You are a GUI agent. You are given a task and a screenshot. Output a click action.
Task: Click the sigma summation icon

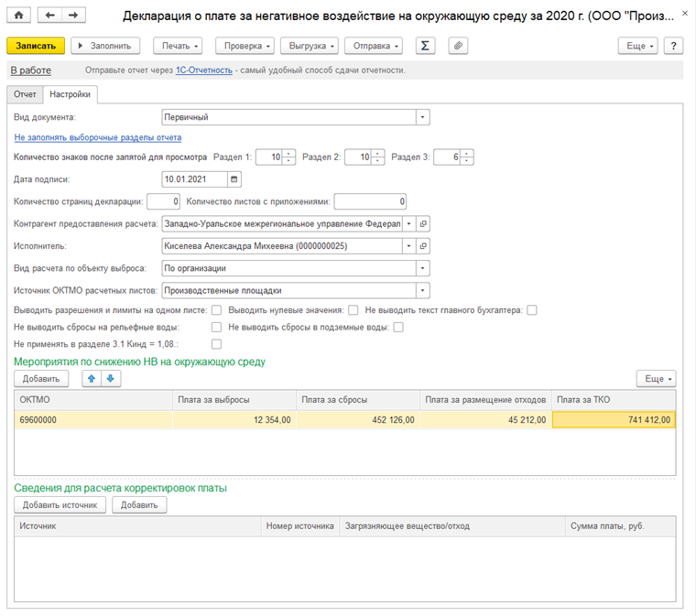pyautogui.click(x=425, y=46)
